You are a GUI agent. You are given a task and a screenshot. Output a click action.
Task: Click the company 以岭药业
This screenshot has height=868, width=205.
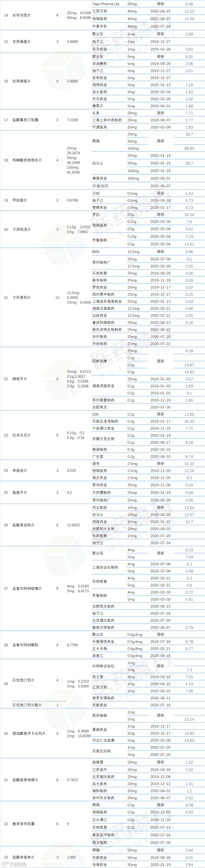click(100, 316)
